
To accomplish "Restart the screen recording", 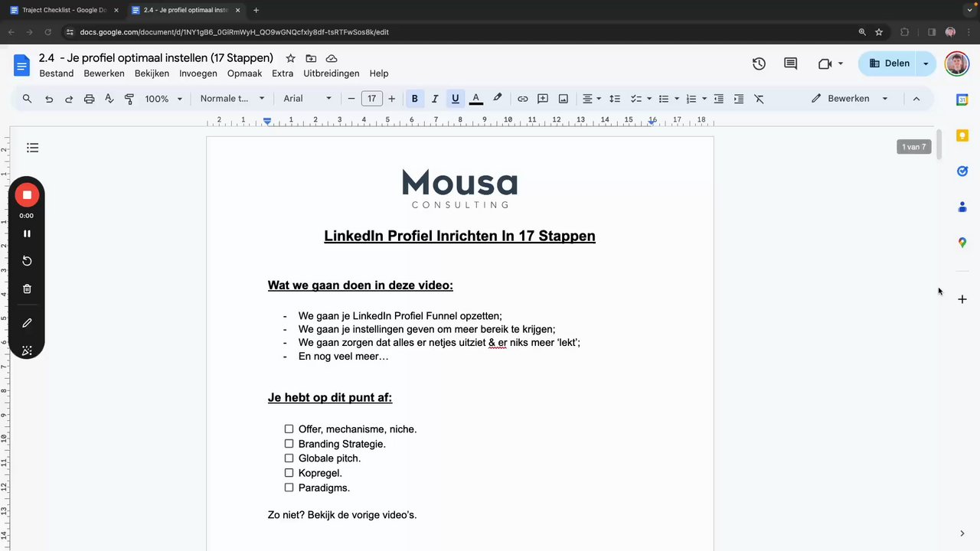I will coord(27,261).
